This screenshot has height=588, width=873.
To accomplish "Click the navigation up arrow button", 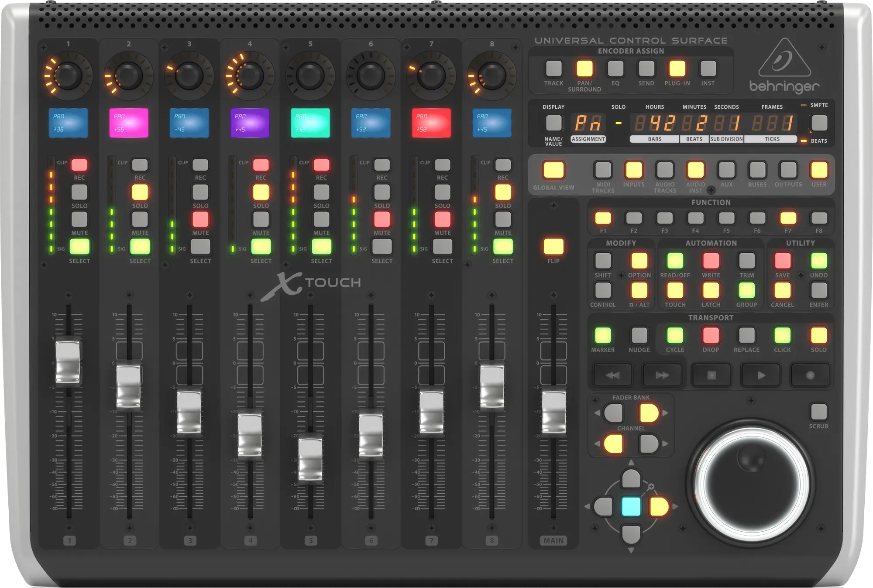I will [x=631, y=478].
